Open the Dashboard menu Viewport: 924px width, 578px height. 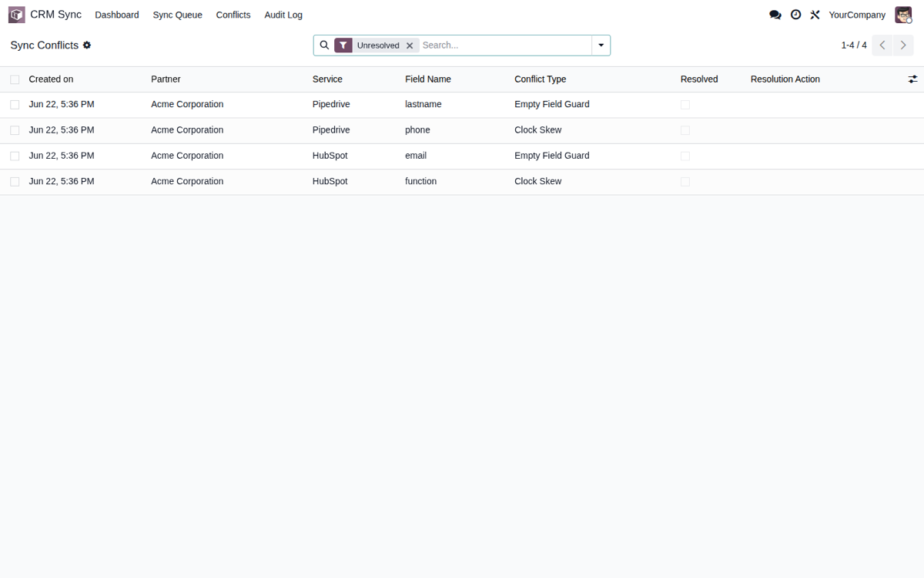pos(117,15)
